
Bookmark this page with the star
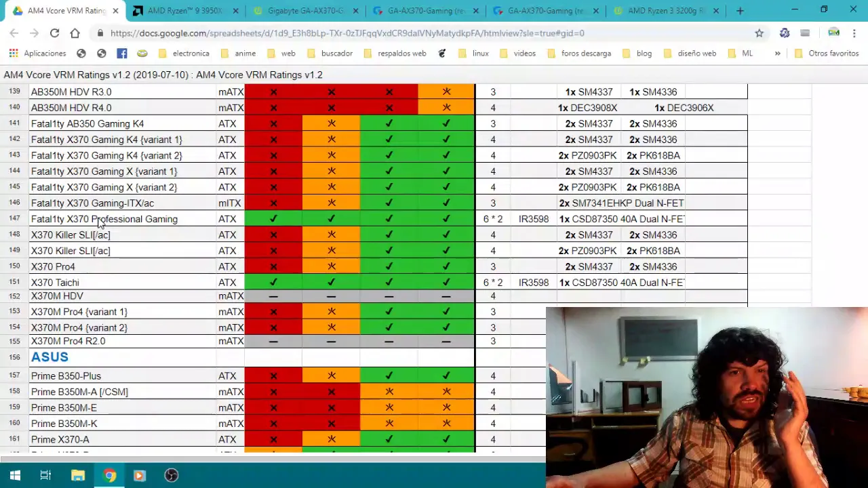759,33
